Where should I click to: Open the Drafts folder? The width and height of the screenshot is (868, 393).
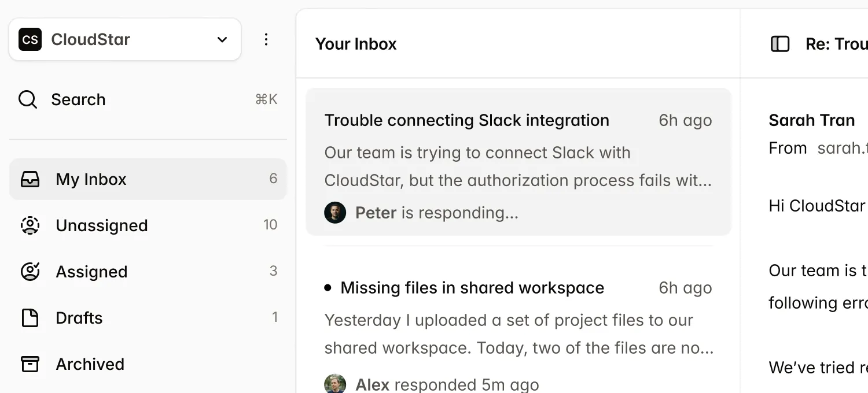[79, 318]
